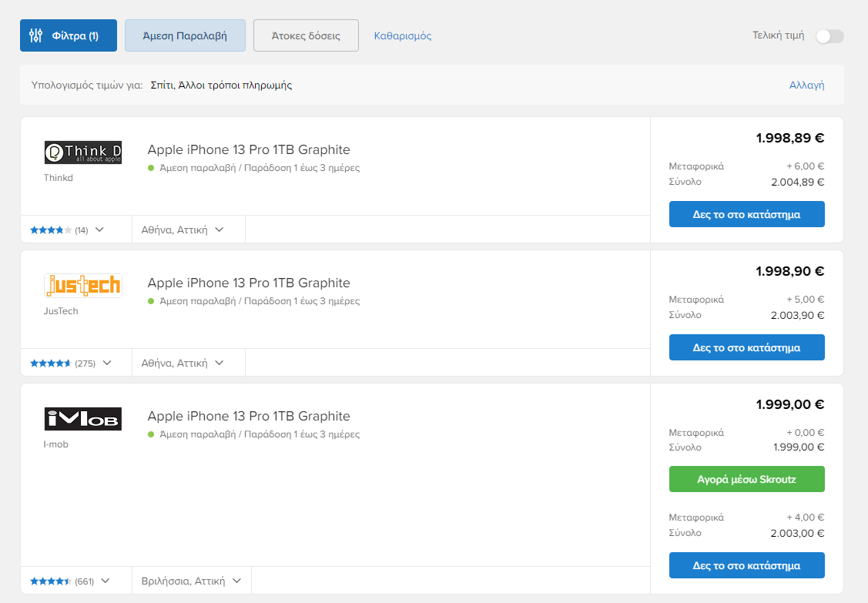This screenshot has height=603, width=868.
Task: Click the + 5,00 € shipping cost
Action: pos(806,300)
